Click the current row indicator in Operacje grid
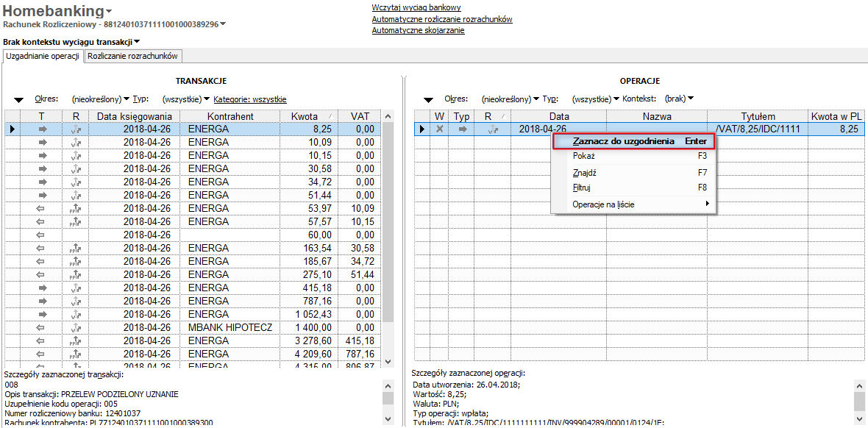The height and width of the screenshot is (428, 868). tap(422, 129)
